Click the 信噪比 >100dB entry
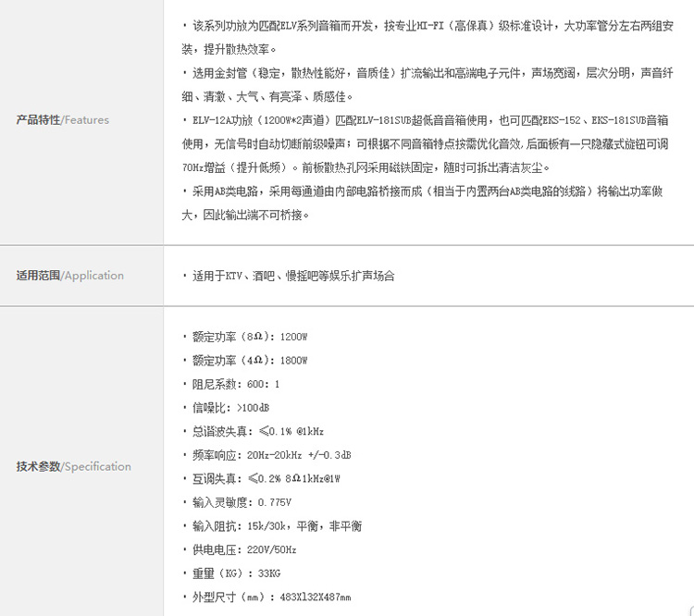694x616 pixels. [231, 408]
